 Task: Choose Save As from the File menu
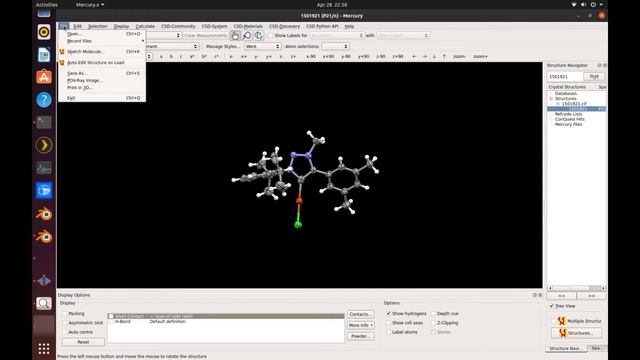(102, 73)
